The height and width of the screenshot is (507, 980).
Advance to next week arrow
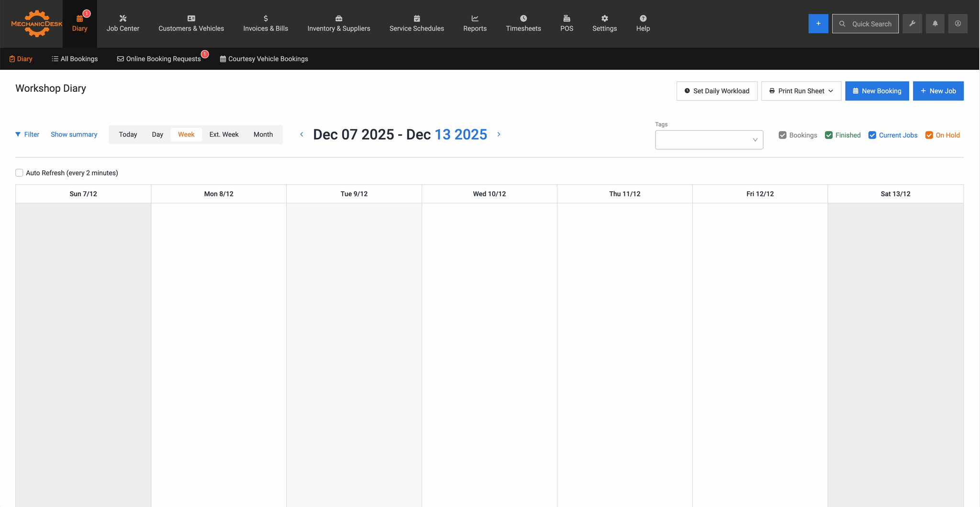click(x=499, y=134)
